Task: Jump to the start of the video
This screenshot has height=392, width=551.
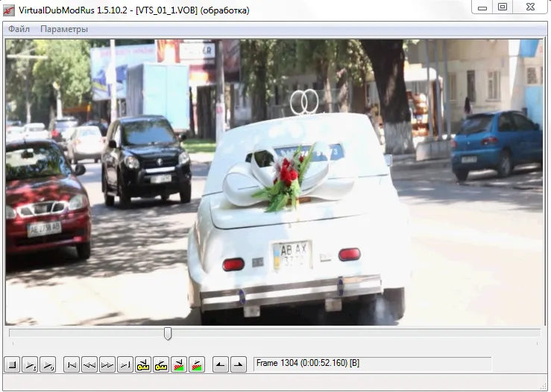Action: [72, 365]
